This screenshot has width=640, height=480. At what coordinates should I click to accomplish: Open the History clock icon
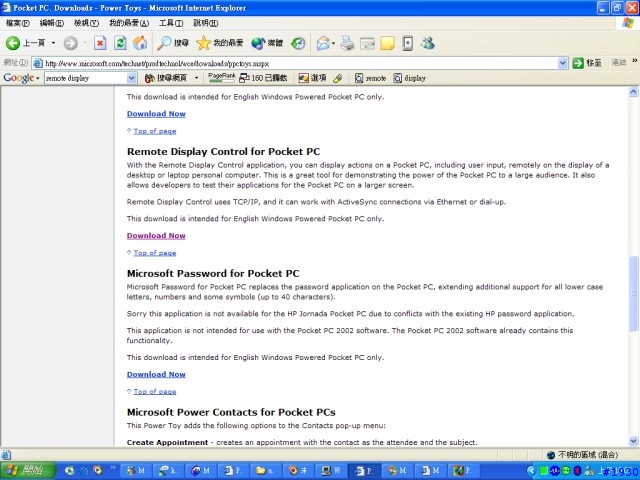point(298,43)
